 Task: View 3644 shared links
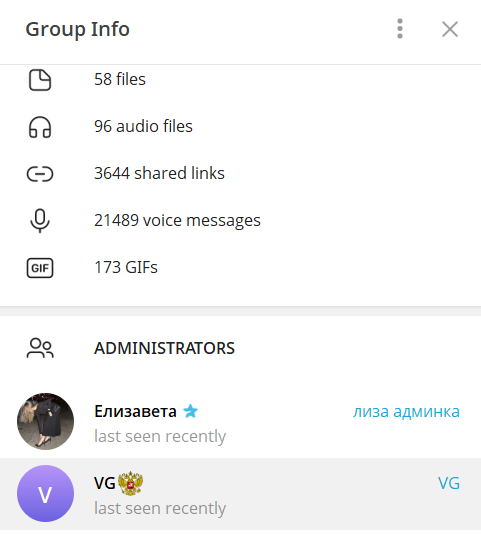pos(240,173)
